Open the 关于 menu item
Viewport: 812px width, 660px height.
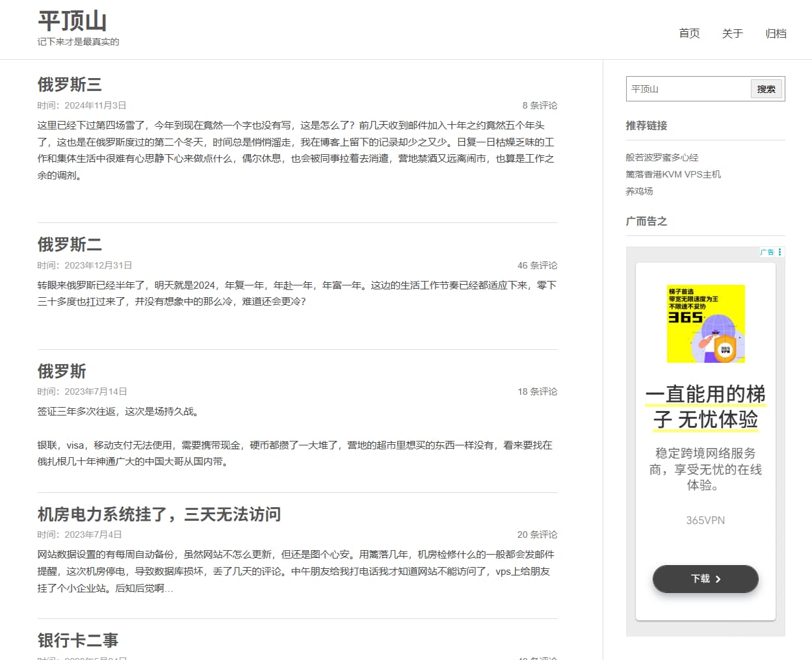[732, 33]
